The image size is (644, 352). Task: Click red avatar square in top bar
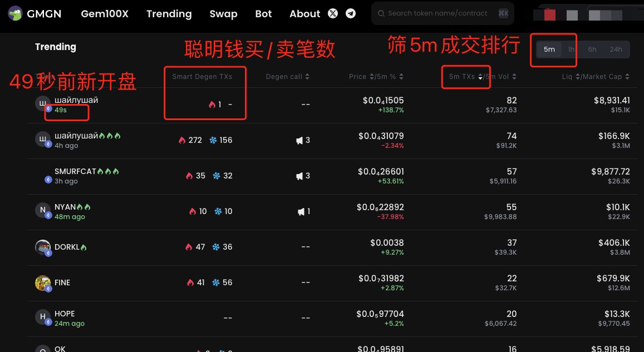tap(549, 15)
